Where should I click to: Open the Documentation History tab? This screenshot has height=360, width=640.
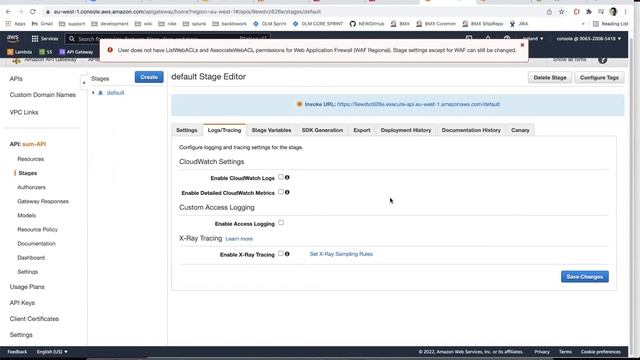click(471, 130)
